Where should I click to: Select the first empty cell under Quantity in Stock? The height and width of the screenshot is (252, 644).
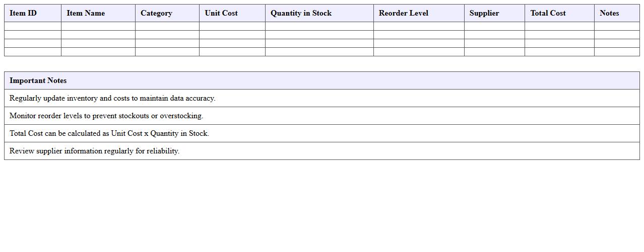[319, 26]
